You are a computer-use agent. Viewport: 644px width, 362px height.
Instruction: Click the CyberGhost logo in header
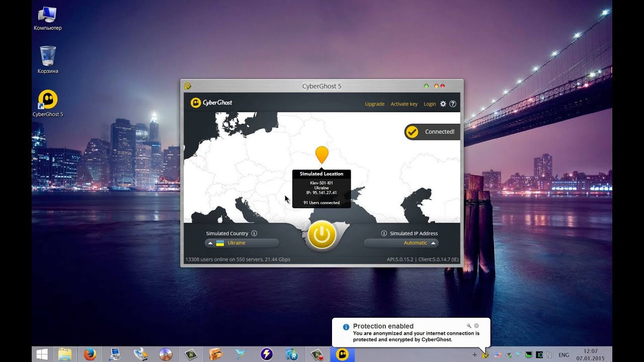point(211,103)
